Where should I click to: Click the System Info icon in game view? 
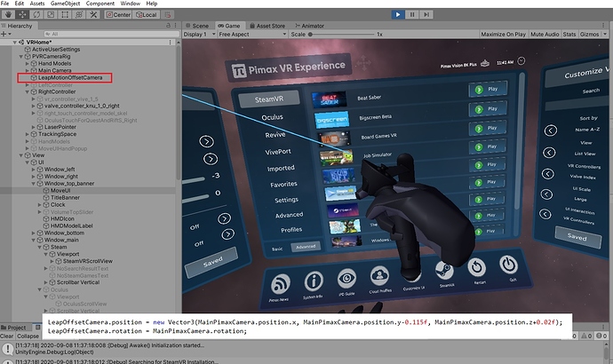pos(314,281)
